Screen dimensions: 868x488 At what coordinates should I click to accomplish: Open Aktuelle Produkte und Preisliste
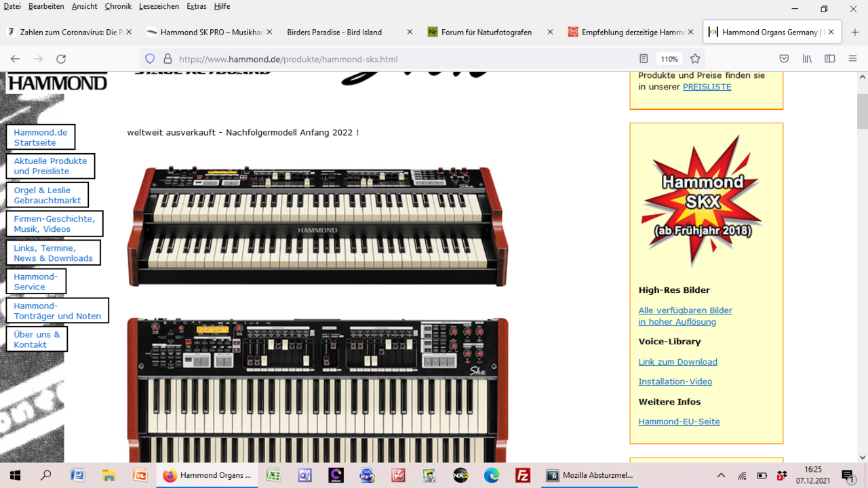(50, 166)
